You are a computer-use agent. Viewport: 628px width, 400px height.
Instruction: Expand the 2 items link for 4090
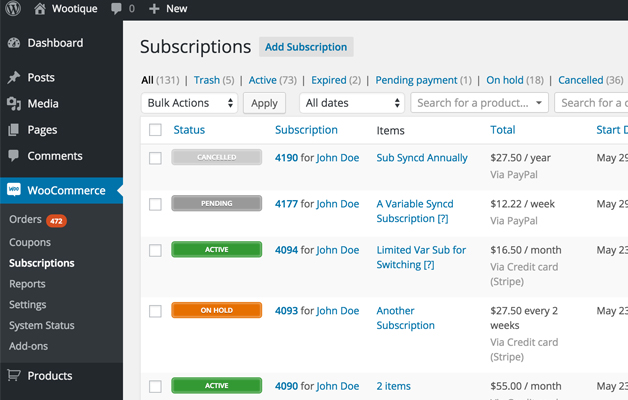[393, 386]
